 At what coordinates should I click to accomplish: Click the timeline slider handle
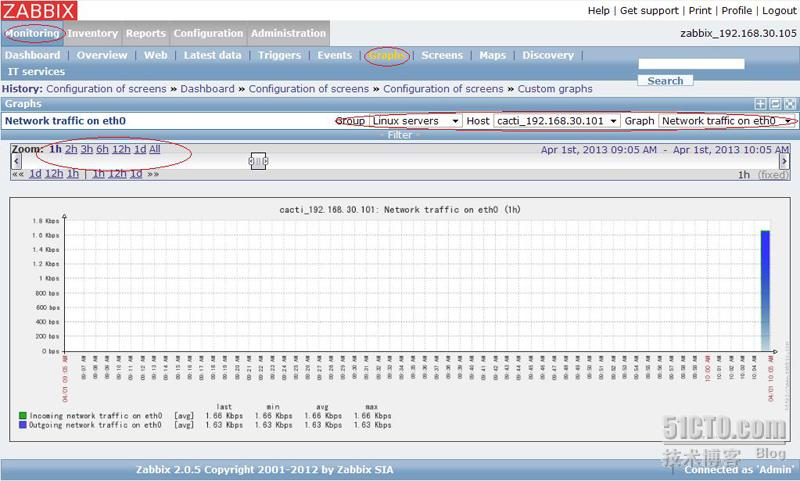258,161
